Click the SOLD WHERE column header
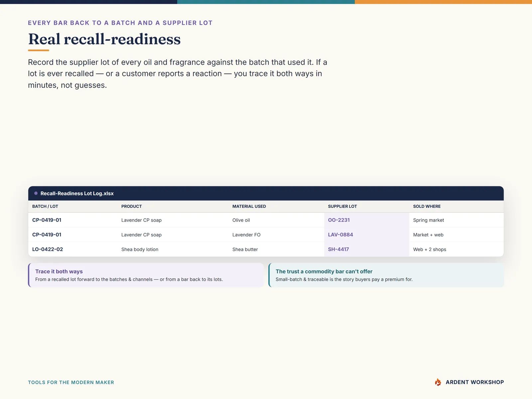 427,206
